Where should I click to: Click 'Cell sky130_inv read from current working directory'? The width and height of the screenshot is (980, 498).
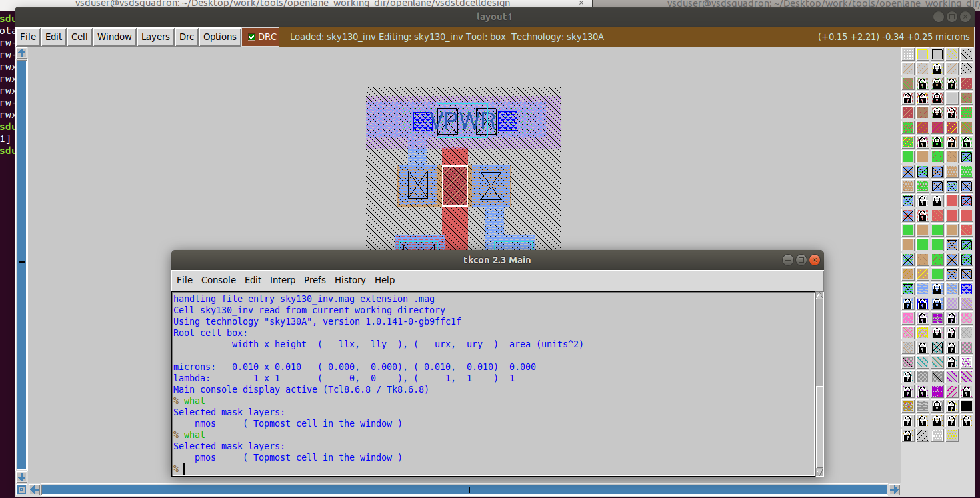point(309,310)
